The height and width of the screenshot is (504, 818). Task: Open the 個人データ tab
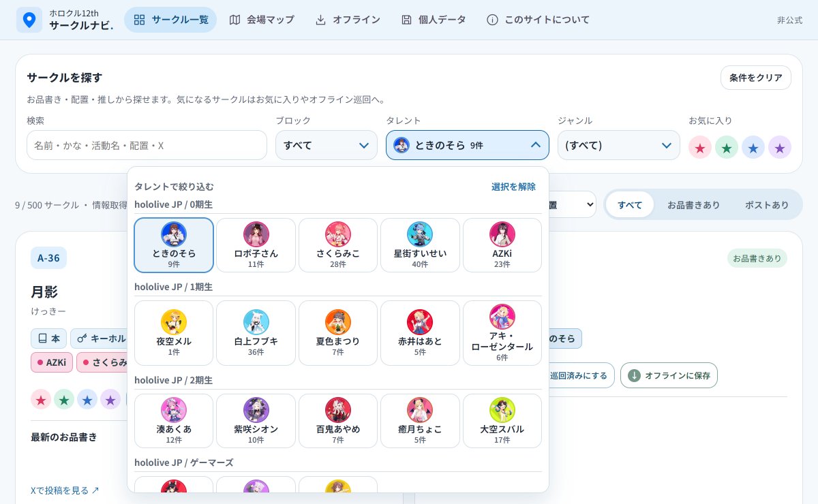434,20
